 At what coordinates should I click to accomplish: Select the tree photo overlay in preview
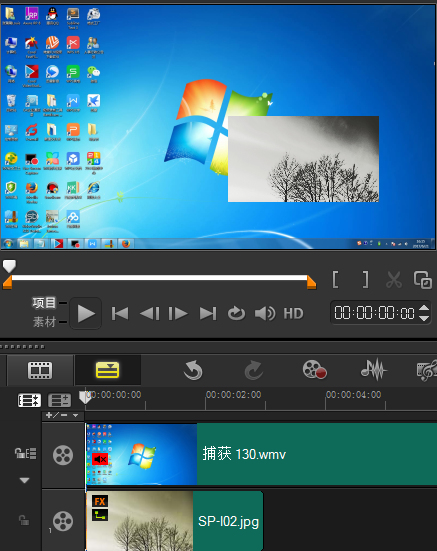pos(304,159)
